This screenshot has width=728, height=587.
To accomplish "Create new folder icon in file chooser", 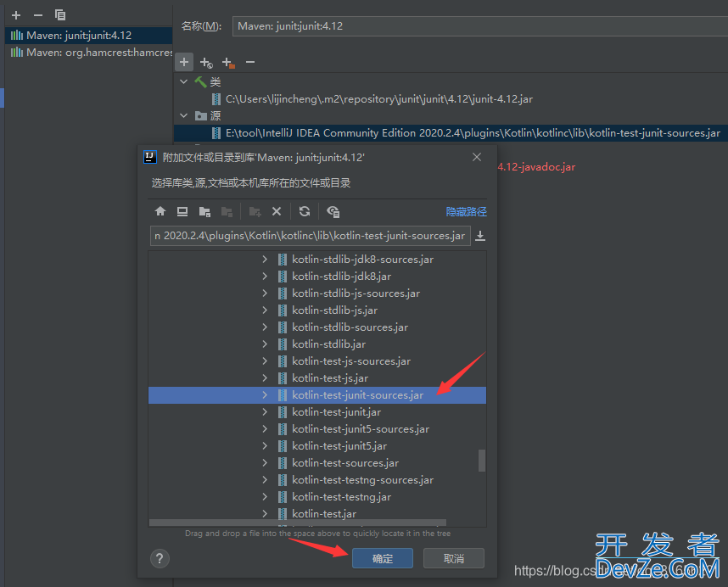I will (x=255, y=211).
